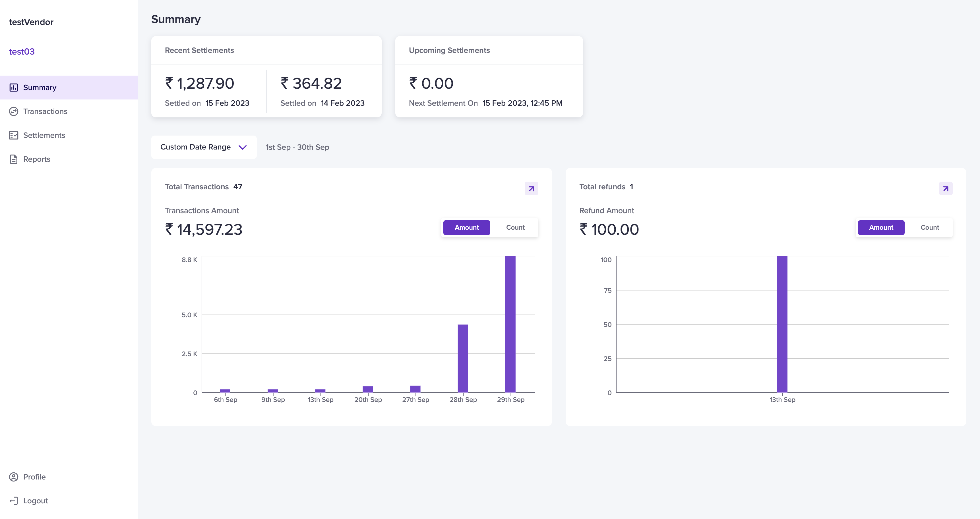
Task: Click the Transactions circular arrows icon
Action: [14, 111]
